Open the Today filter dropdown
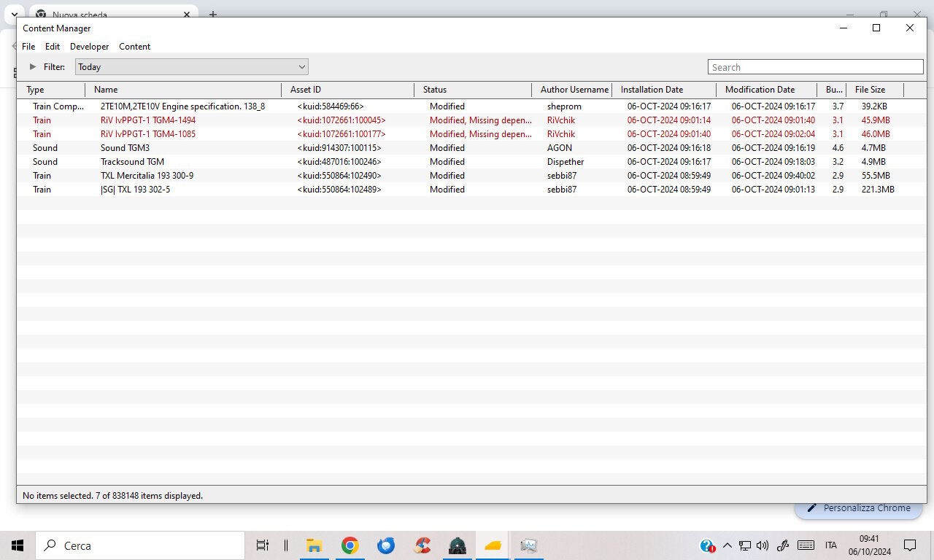 (192, 67)
